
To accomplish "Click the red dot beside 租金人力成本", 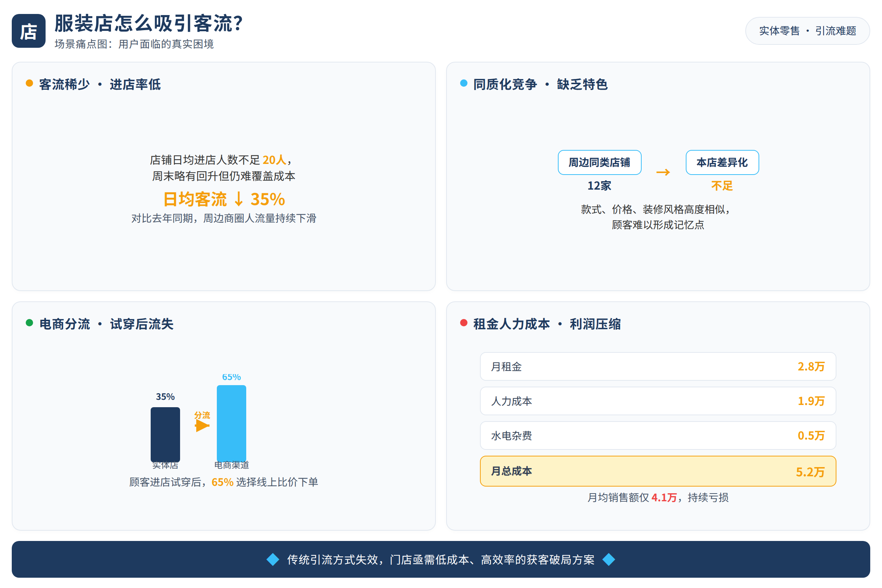I will click(463, 323).
